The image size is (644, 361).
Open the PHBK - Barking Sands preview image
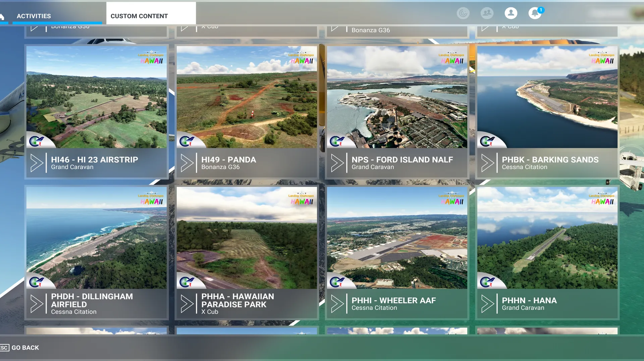coord(547,97)
